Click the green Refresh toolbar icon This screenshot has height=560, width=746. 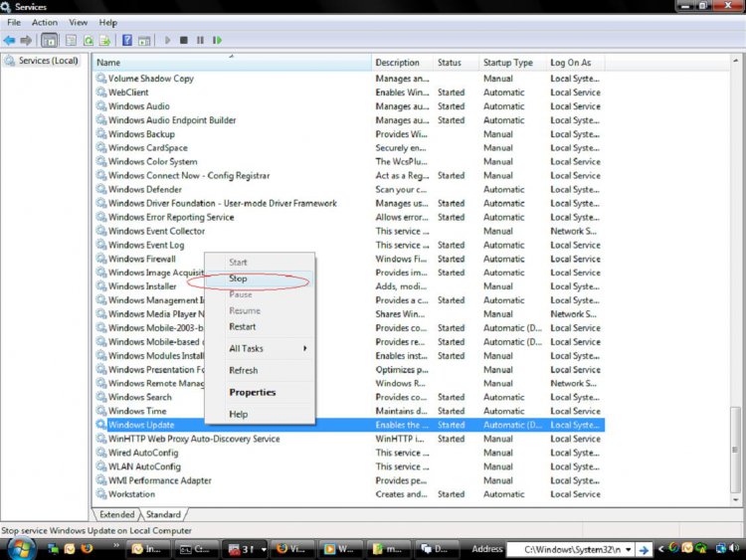[x=88, y=41]
